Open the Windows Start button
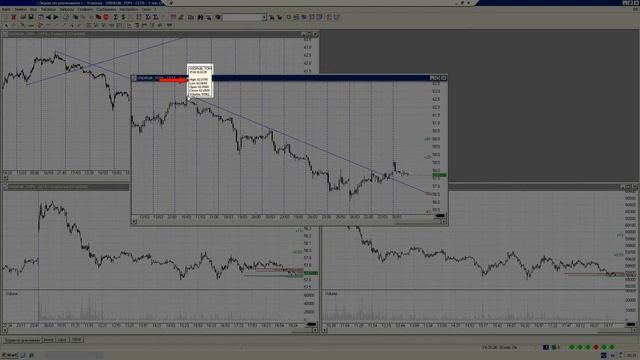Image resolution: width=640 pixels, height=360 pixels. (9, 356)
